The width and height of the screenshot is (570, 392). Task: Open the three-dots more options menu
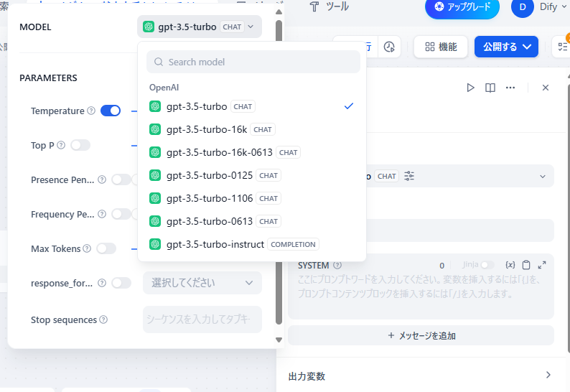[510, 88]
